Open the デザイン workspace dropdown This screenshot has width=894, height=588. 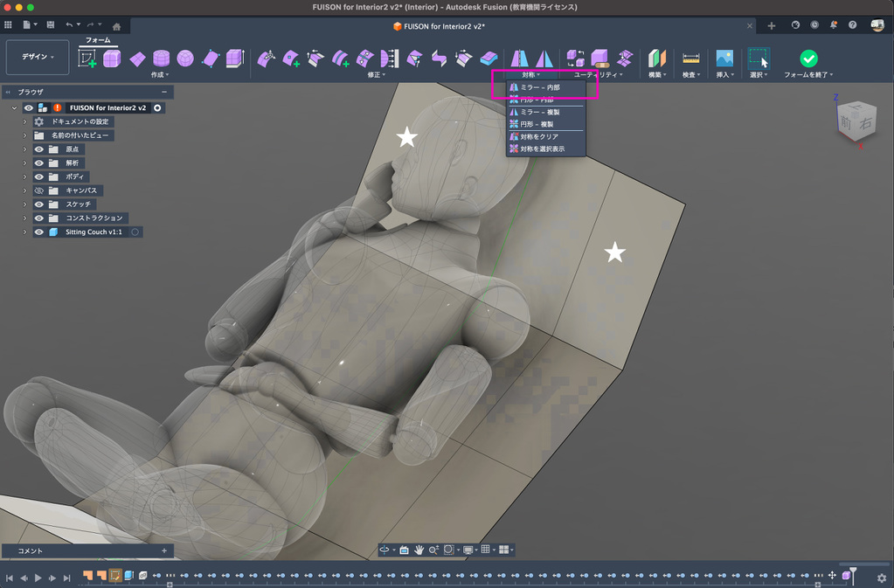coord(38,57)
